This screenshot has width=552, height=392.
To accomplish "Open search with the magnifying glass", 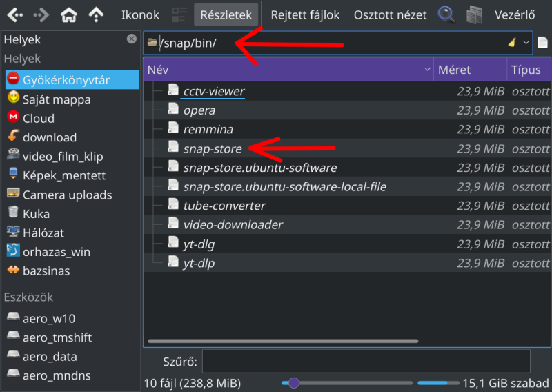I will tap(446, 15).
